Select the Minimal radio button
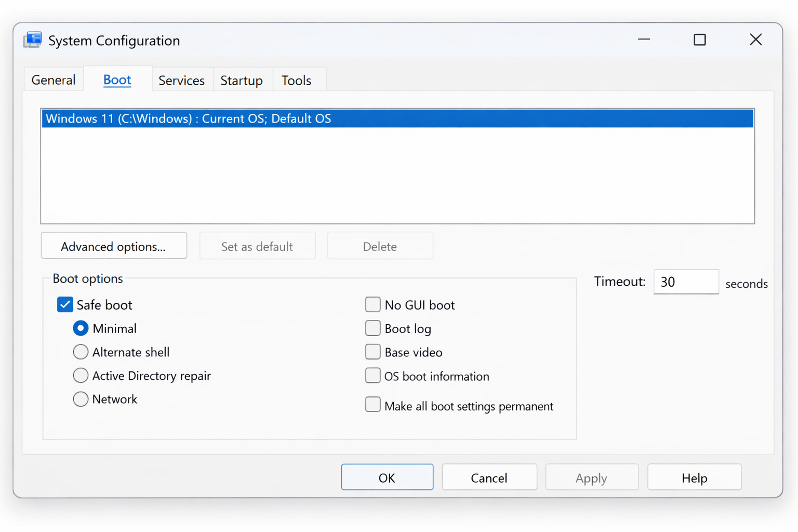The height and width of the screenshot is (532, 798). coord(81,328)
